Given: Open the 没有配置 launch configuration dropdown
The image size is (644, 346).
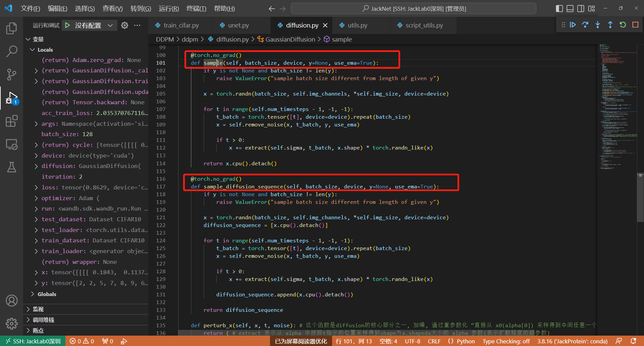Looking at the screenshot, I should [x=94, y=25].
